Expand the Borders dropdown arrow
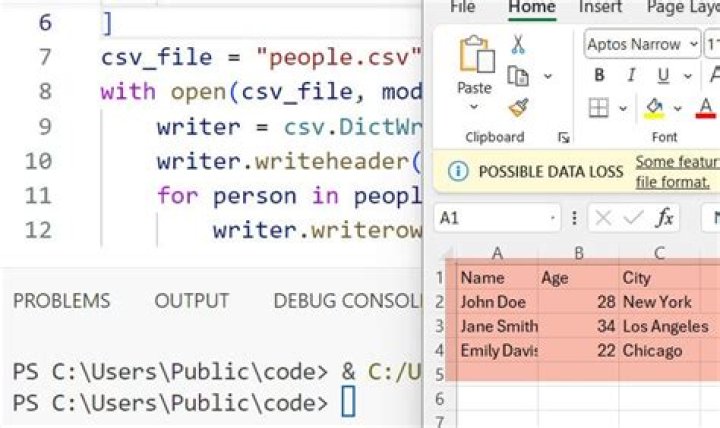The width and height of the screenshot is (720, 428). (623, 108)
